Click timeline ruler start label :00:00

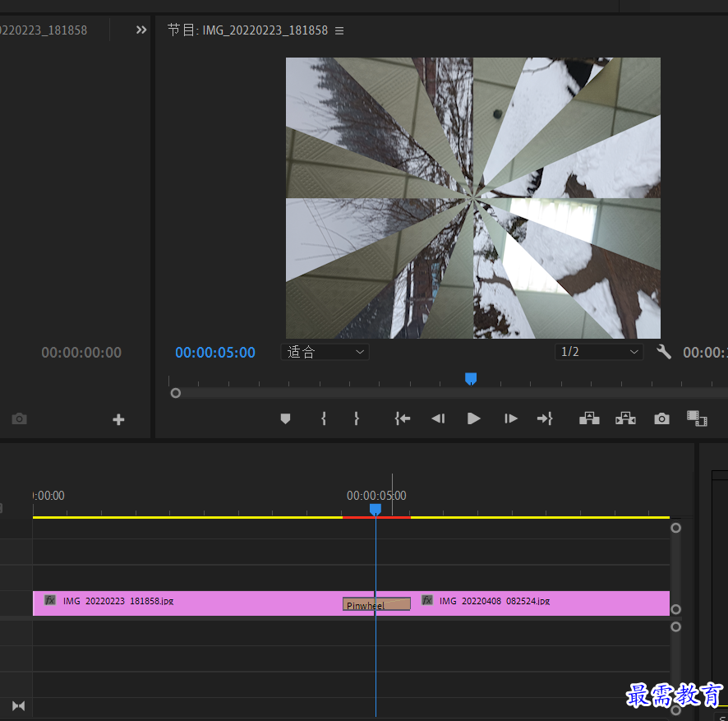pyautogui.click(x=48, y=496)
